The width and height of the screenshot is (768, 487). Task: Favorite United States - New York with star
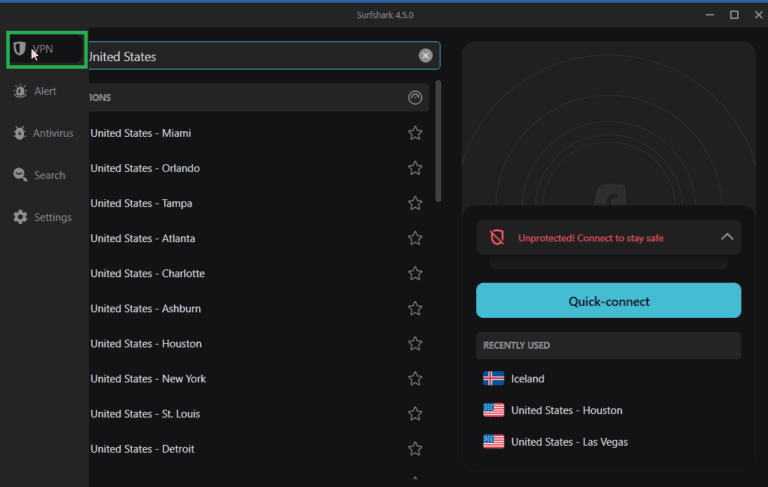pyautogui.click(x=415, y=379)
